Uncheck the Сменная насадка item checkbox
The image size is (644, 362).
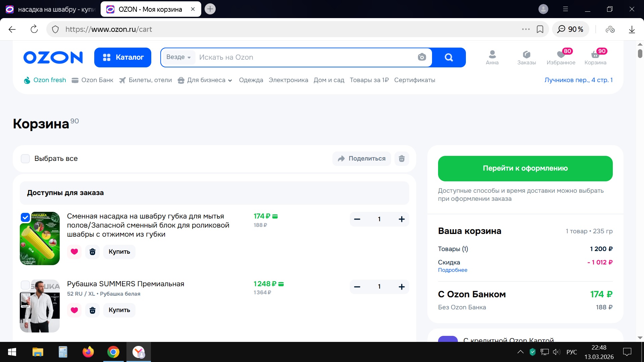pyautogui.click(x=25, y=218)
